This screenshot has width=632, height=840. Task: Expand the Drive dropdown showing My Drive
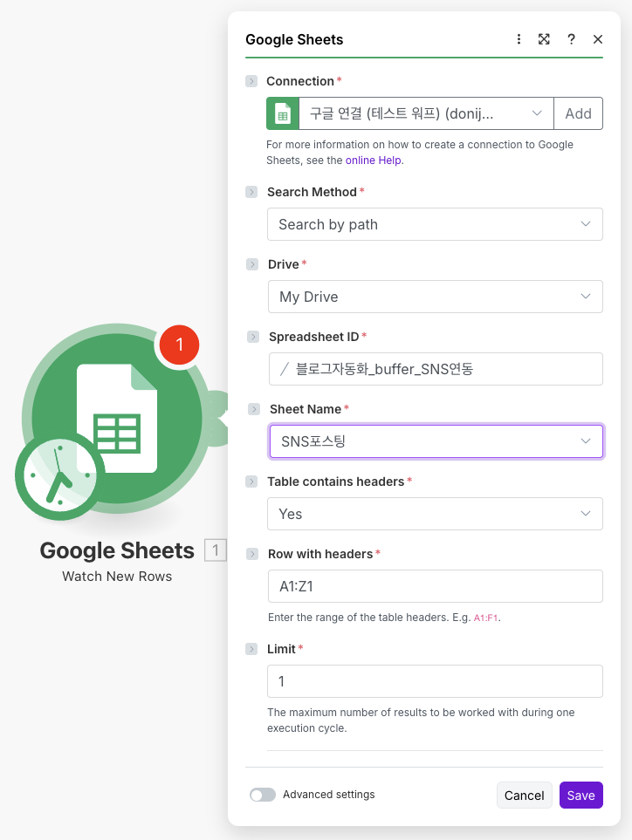(x=435, y=297)
